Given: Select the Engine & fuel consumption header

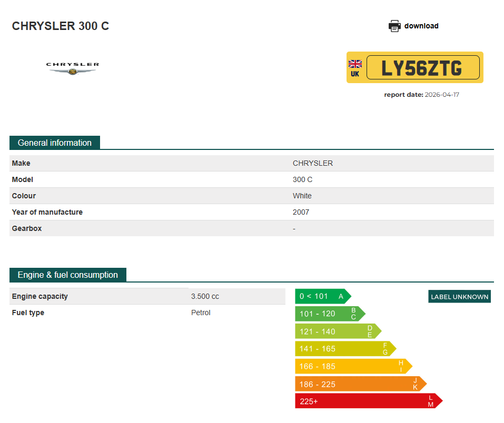Looking at the screenshot, I should [x=68, y=275].
